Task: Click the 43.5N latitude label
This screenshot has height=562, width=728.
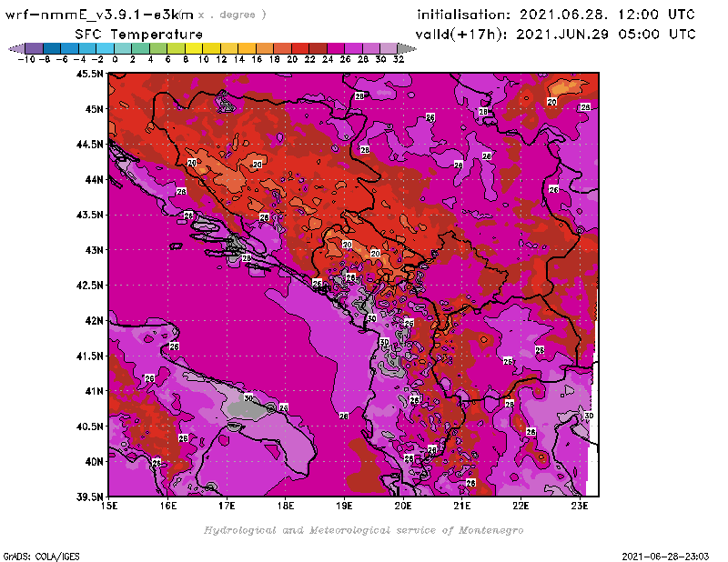Action: [x=90, y=215]
